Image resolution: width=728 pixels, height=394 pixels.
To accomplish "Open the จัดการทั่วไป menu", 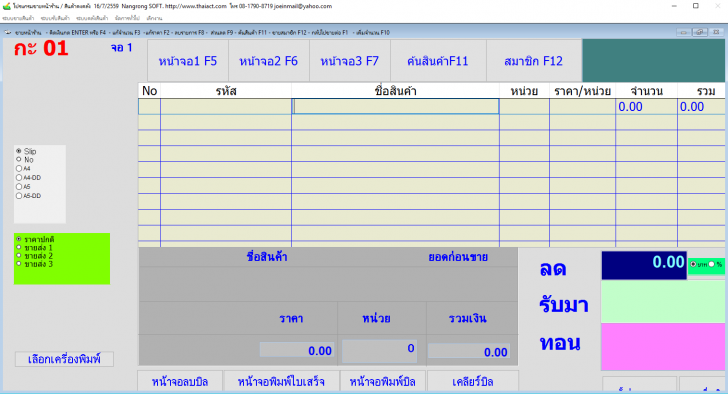I will (x=127, y=18).
